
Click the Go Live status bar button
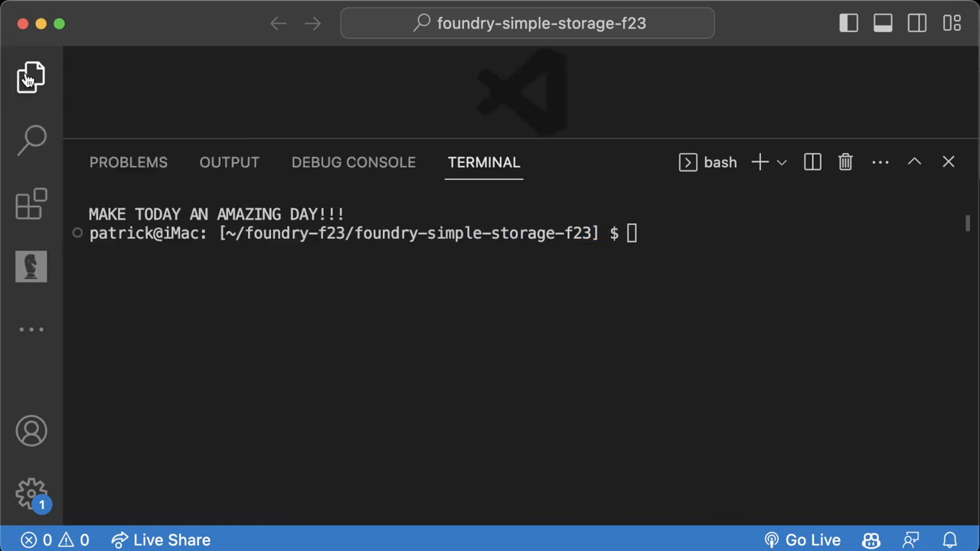(x=802, y=540)
